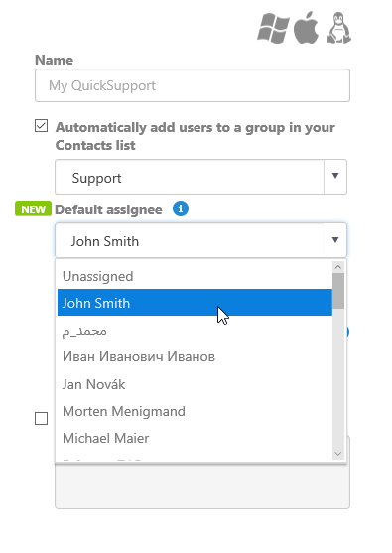
Task: Click the Name field My QuickSupport
Action: 193,85
